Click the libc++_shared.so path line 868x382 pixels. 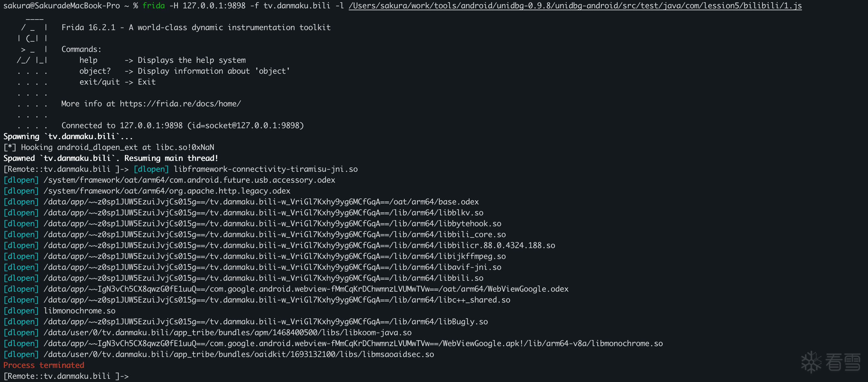pyautogui.click(x=277, y=300)
